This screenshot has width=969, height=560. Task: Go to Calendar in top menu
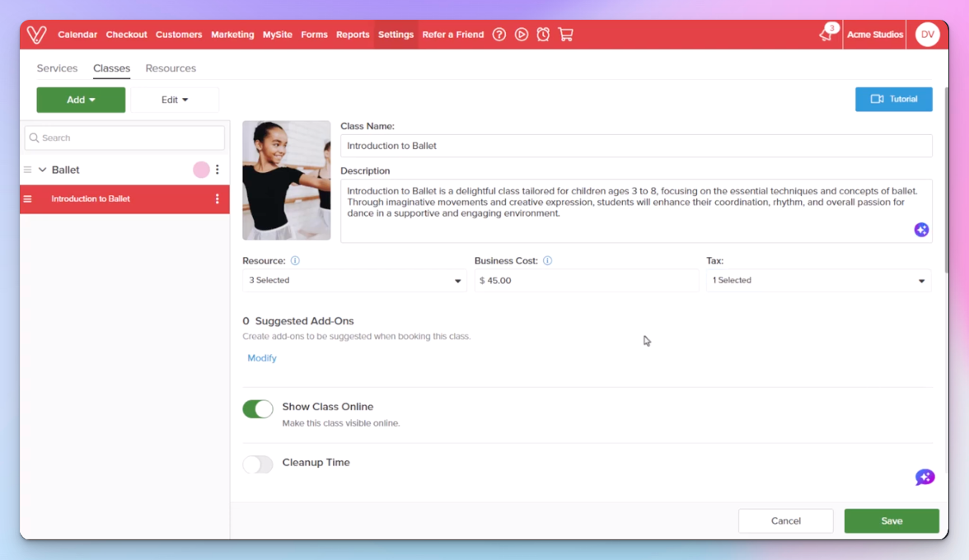coord(77,35)
